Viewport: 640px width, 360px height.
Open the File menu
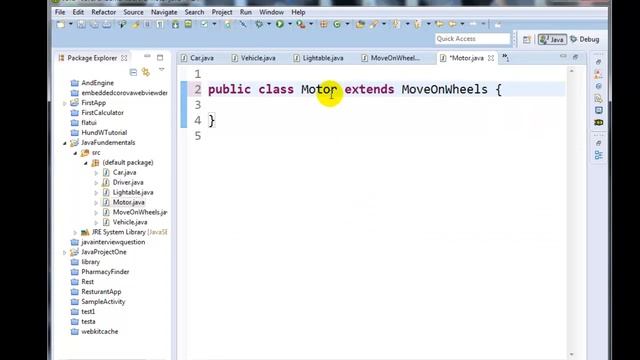pos(60,12)
